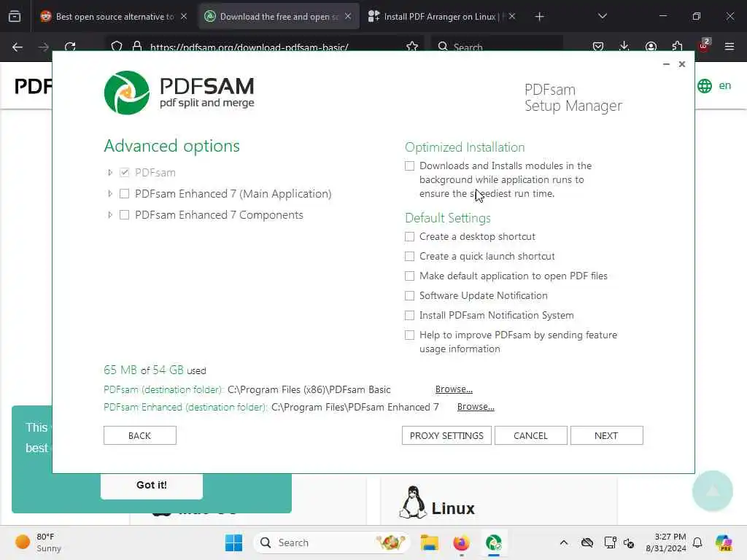Enable Software Update Notification

point(409,296)
